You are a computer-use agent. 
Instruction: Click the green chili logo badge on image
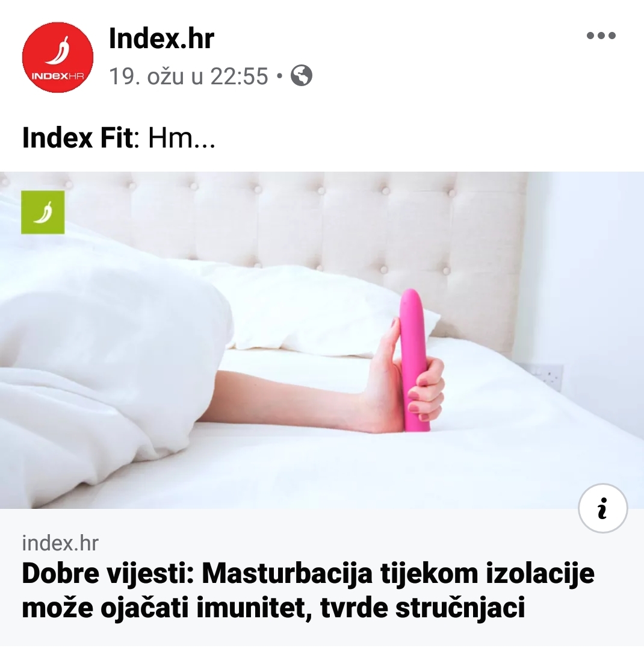43,212
